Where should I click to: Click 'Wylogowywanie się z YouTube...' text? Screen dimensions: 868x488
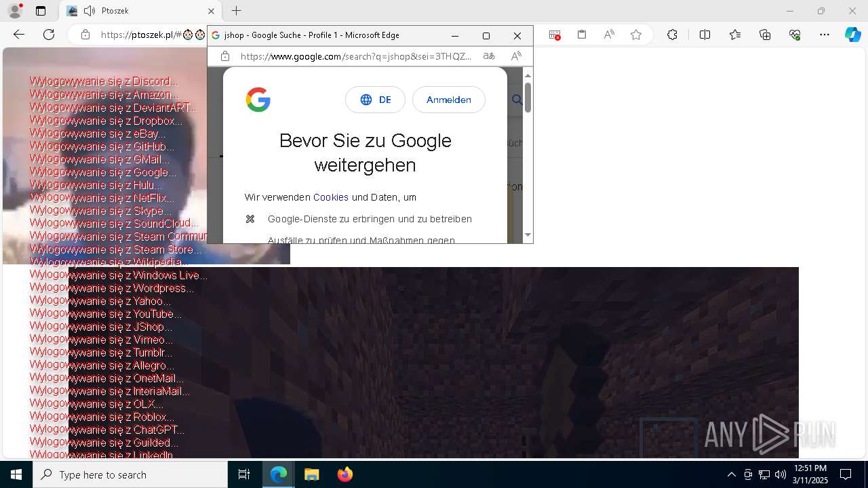[x=106, y=314]
